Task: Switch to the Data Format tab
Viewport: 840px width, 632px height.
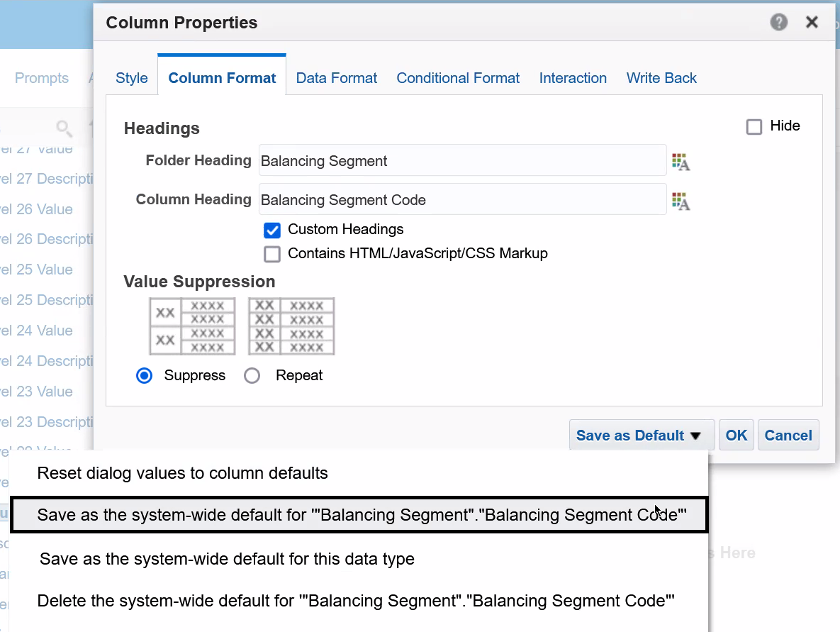Action: click(x=337, y=78)
